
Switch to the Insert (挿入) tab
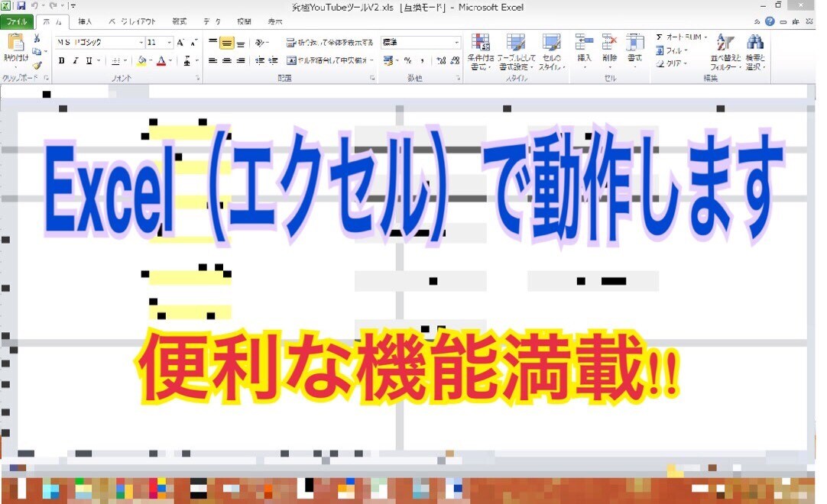(85, 21)
